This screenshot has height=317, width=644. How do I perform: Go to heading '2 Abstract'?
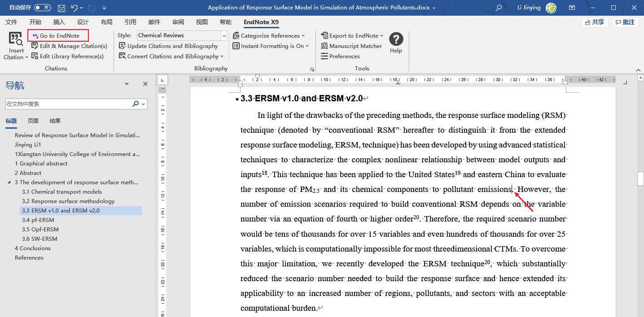click(x=28, y=173)
